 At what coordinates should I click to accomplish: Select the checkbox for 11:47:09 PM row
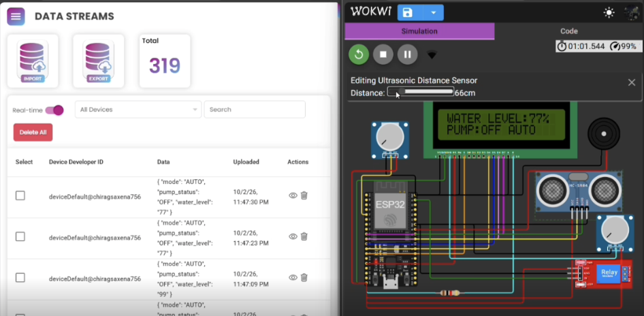[x=20, y=278]
